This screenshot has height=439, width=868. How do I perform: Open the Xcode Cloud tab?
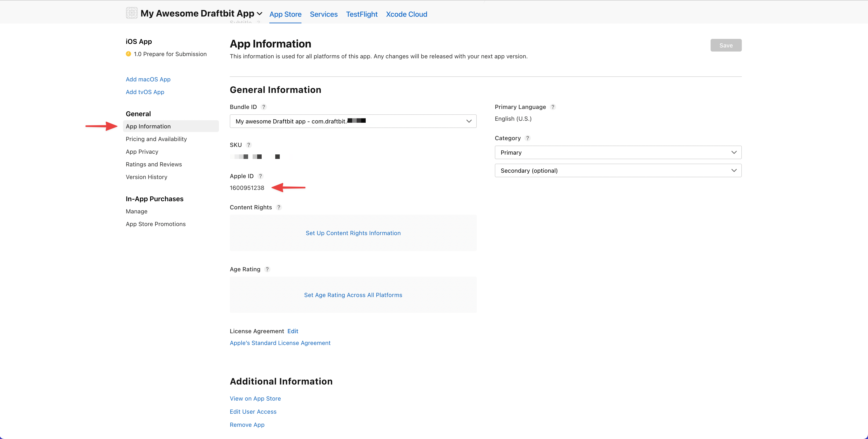pos(406,14)
